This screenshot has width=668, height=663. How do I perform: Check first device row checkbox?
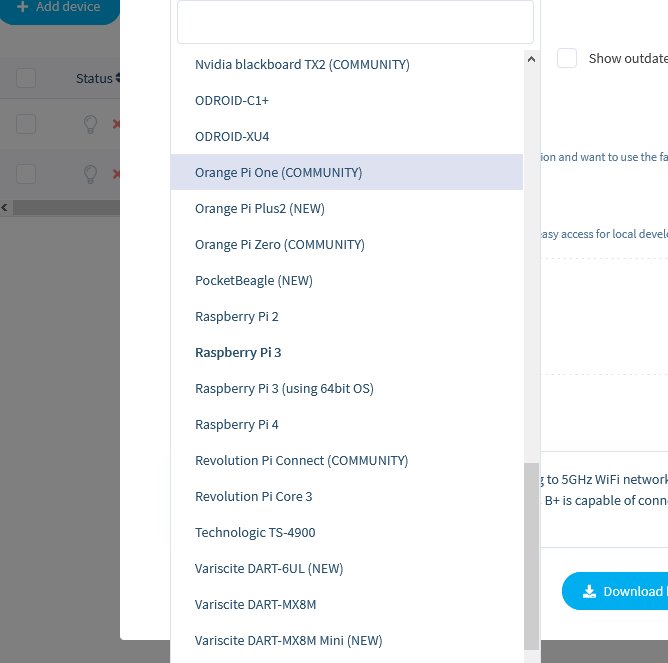[26, 124]
